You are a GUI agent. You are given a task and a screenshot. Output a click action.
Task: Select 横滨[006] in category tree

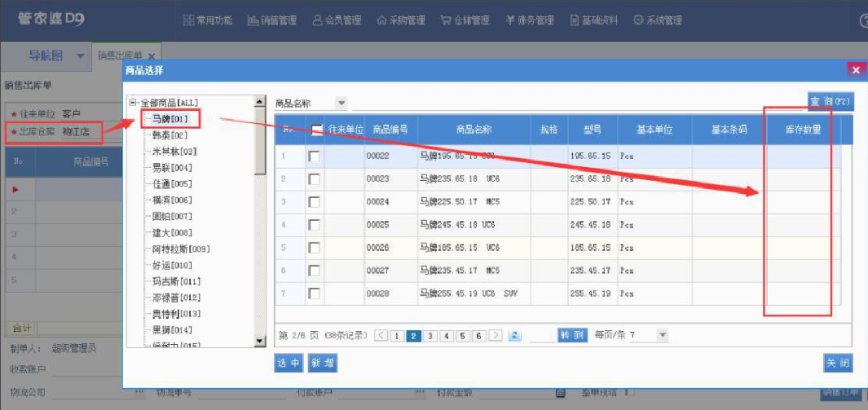pos(172,200)
